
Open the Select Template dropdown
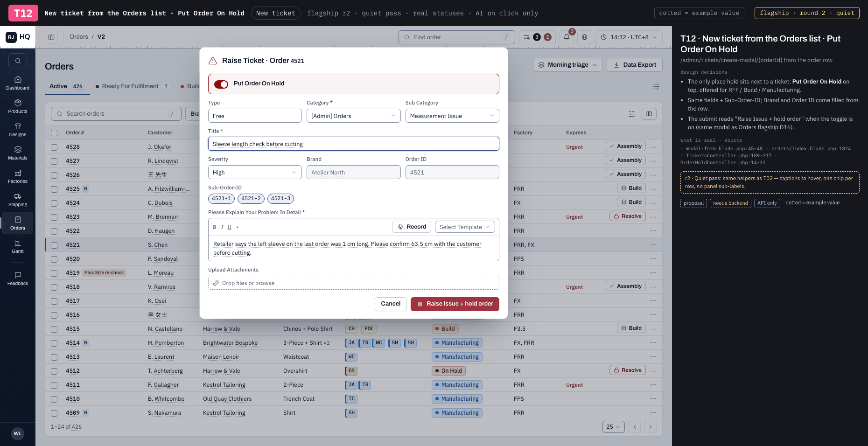(x=465, y=227)
